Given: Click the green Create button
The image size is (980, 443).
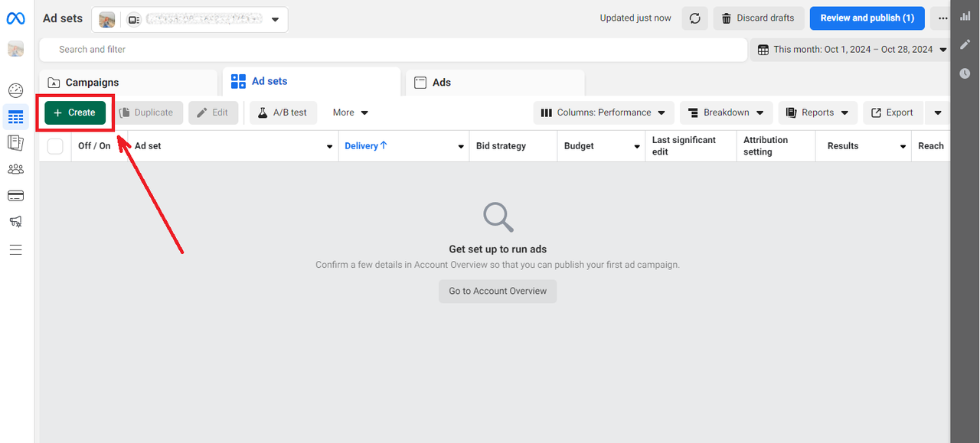Looking at the screenshot, I should pos(75,112).
